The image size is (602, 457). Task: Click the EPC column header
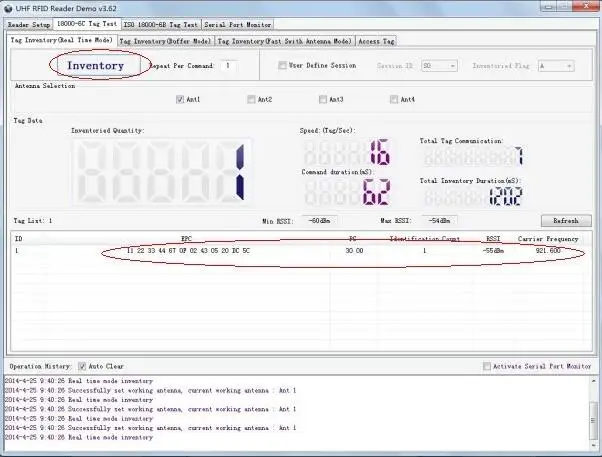point(186,239)
